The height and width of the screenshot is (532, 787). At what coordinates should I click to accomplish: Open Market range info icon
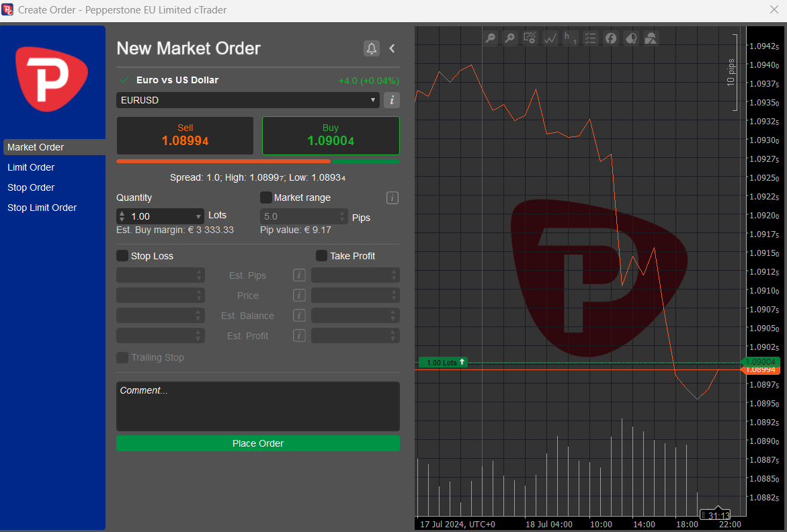point(392,198)
